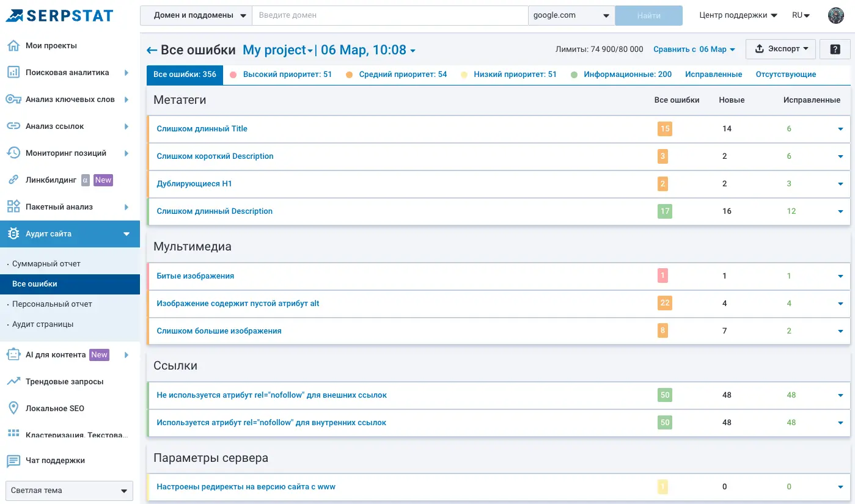This screenshot has height=504, width=855.
Task: Open Local SEO map pin icon
Action: (x=13, y=409)
